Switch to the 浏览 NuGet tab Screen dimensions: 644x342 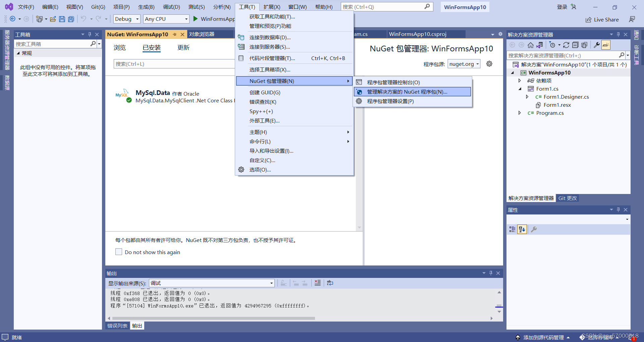click(x=119, y=48)
